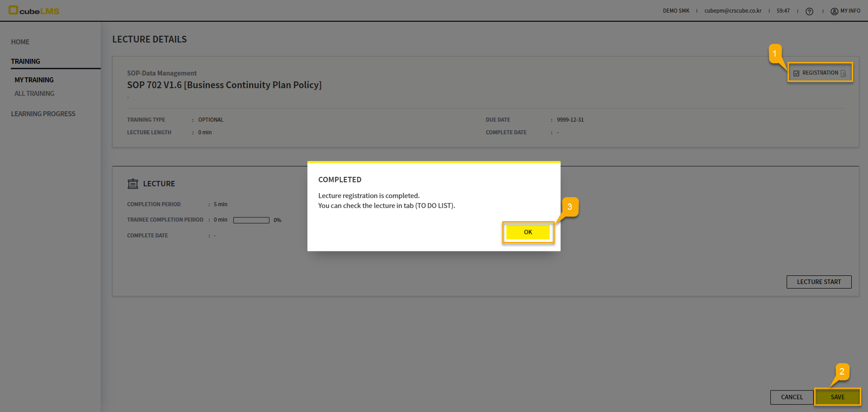Toggle the REGISTRATION checkbox
Image resolution: width=868 pixels, height=412 pixels.
(797, 73)
